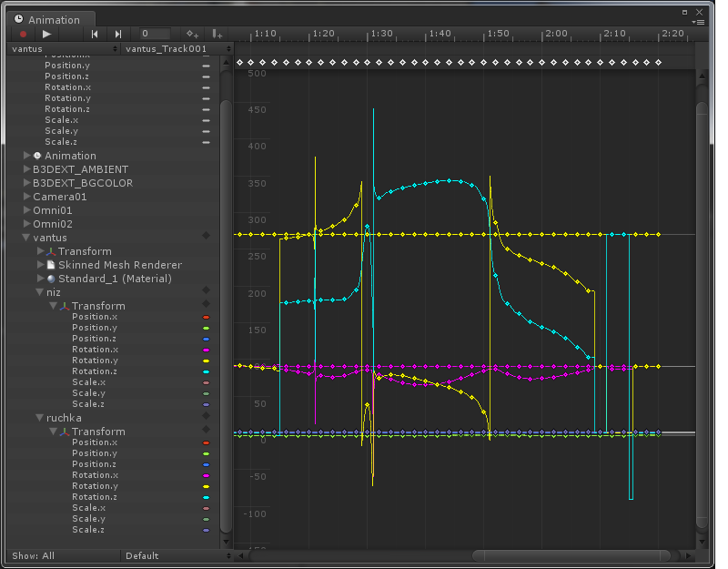The height and width of the screenshot is (569, 728).
Task: Click the add keyframe icon
Action: [192, 34]
